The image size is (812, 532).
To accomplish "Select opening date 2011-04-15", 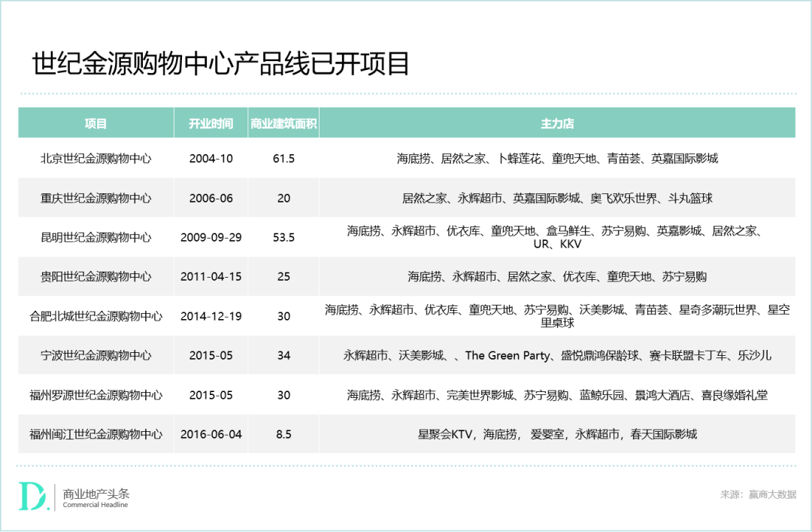I will (x=211, y=277).
